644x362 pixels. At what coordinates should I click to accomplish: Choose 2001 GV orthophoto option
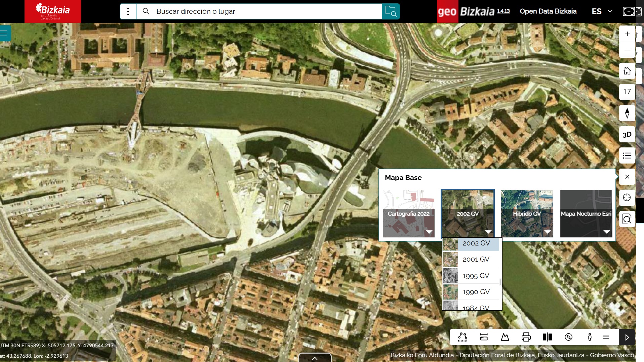[476, 259]
